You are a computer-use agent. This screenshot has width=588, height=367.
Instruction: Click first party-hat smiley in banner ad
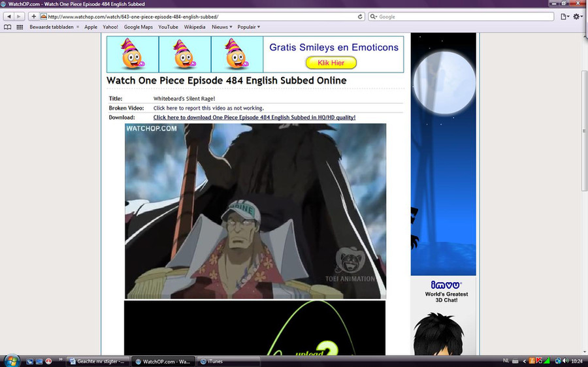point(133,54)
